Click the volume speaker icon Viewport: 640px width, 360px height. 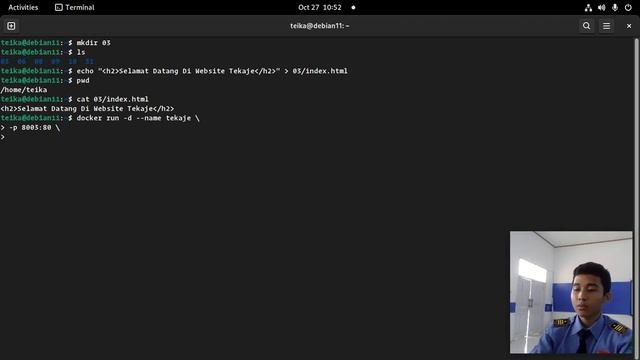(x=602, y=7)
